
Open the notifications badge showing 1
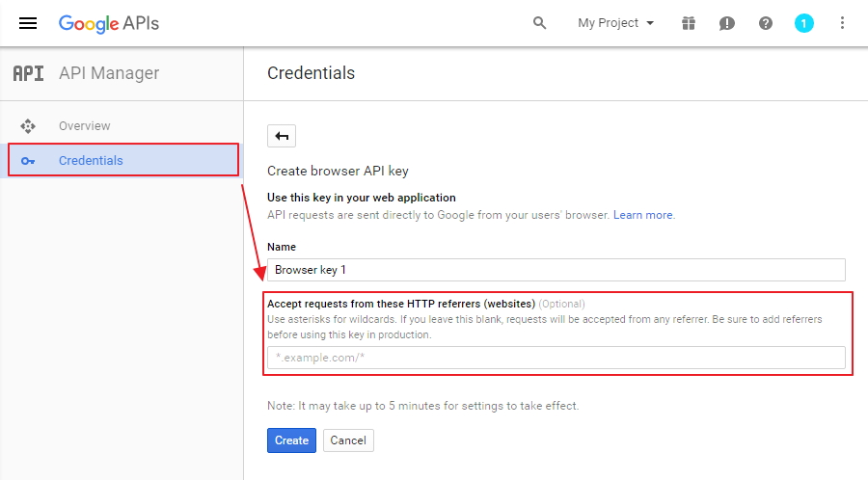click(803, 23)
